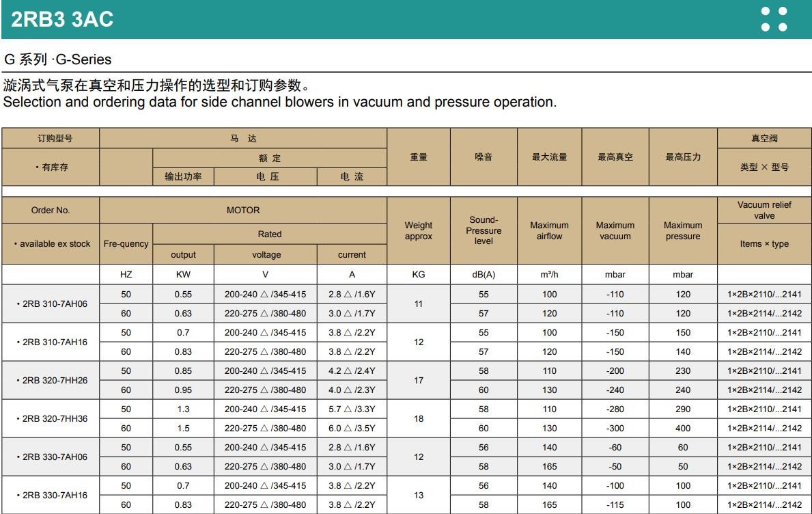This screenshot has height=514, width=812.
Task: Click the output power value '0.95'
Action: coord(183,390)
